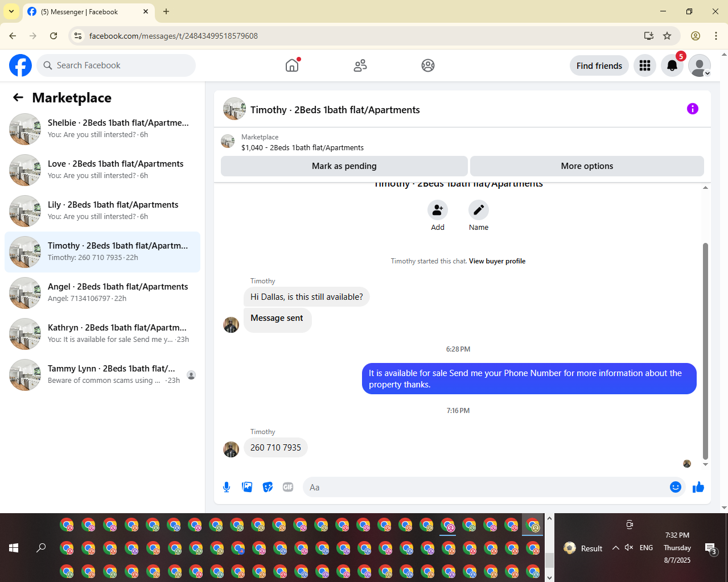Add people to the chat

(x=438, y=210)
